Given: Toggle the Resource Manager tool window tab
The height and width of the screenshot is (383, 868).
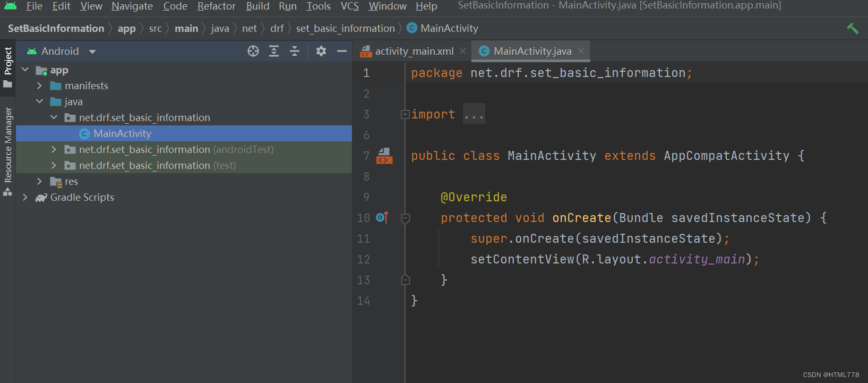Looking at the screenshot, I should click(8, 151).
